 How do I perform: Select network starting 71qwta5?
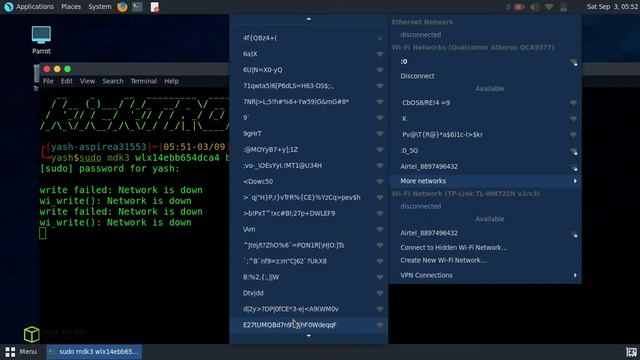tap(309, 86)
